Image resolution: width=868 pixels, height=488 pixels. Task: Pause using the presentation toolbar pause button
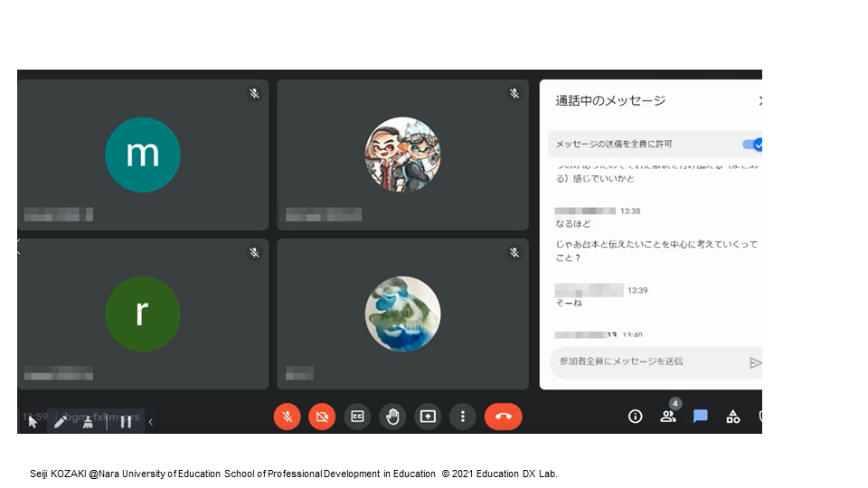(x=126, y=421)
